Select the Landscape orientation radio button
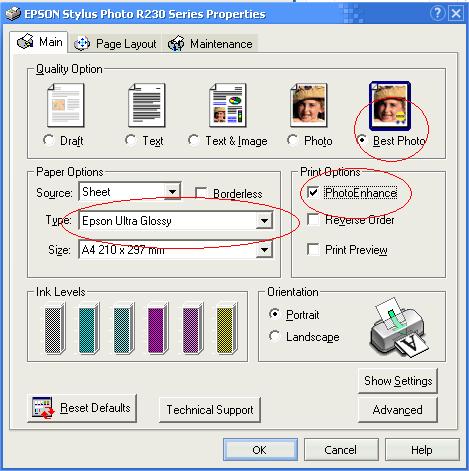This screenshot has height=471, width=469. tap(274, 336)
